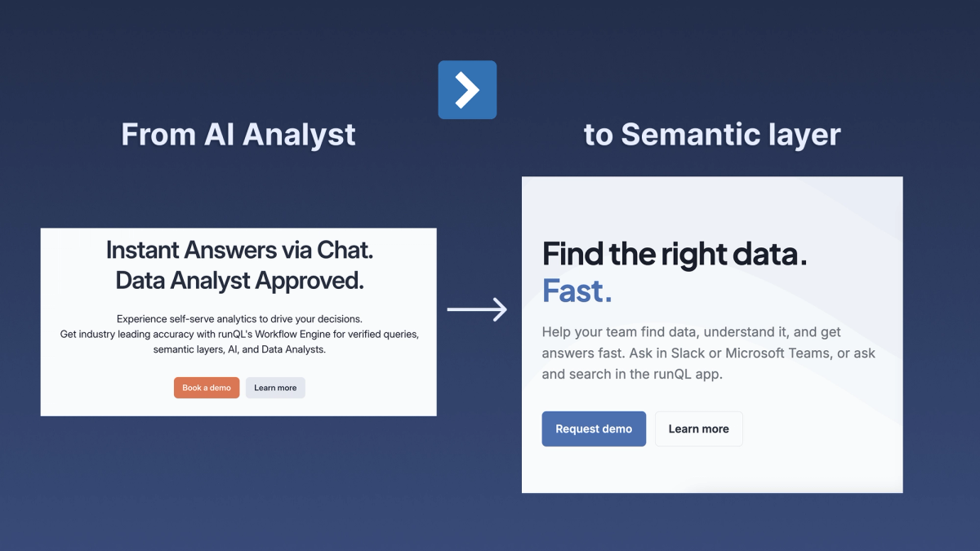This screenshot has width=980, height=551.
Task: Select the white arrow between the two cards
Action: (476, 309)
